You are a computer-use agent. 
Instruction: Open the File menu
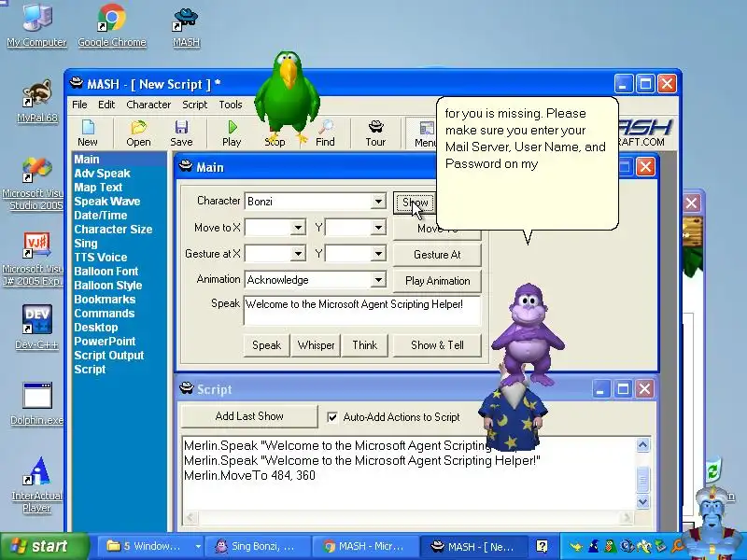click(79, 105)
